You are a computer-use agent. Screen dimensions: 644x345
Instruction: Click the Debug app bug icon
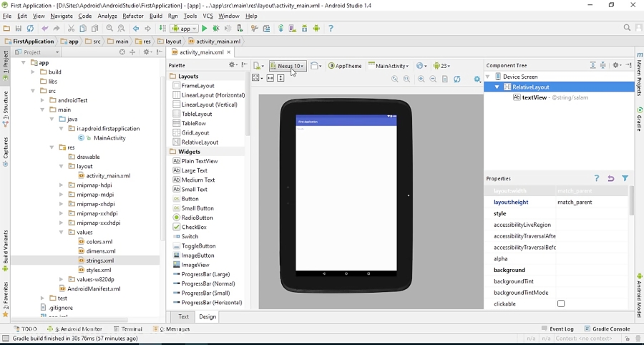pyautogui.click(x=216, y=29)
